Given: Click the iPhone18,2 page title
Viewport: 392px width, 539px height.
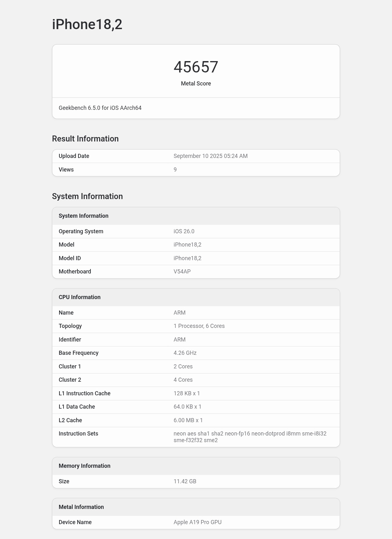Looking at the screenshot, I should point(87,24).
